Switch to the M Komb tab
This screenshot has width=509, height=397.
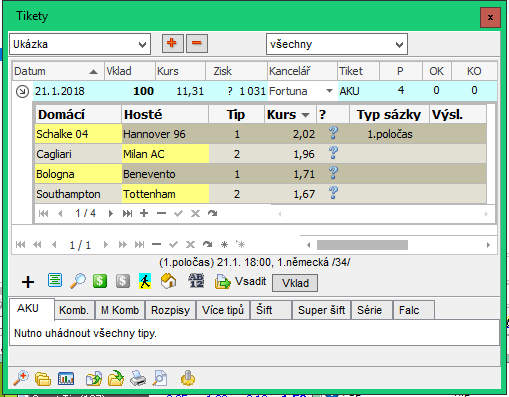(x=120, y=310)
